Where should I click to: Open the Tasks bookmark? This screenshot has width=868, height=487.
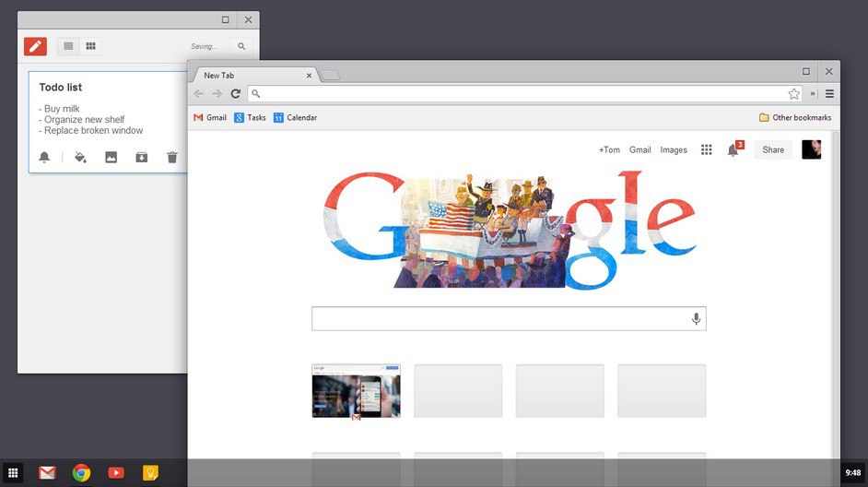tap(250, 117)
